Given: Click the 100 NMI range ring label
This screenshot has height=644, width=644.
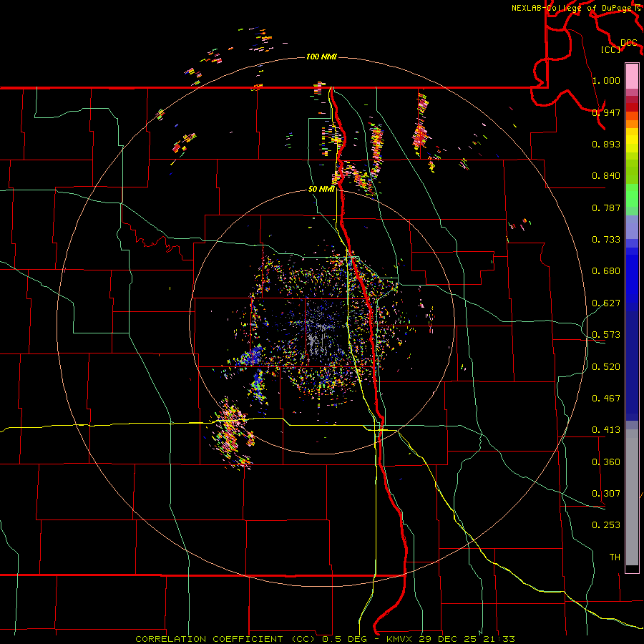Looking at the screenshot, I should pyautogui.click(x=321, y=57).
